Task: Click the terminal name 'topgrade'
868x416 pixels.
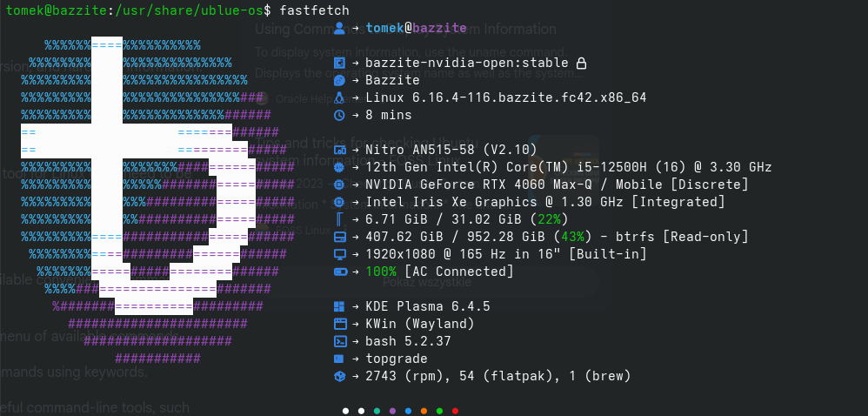Action: 397,359
